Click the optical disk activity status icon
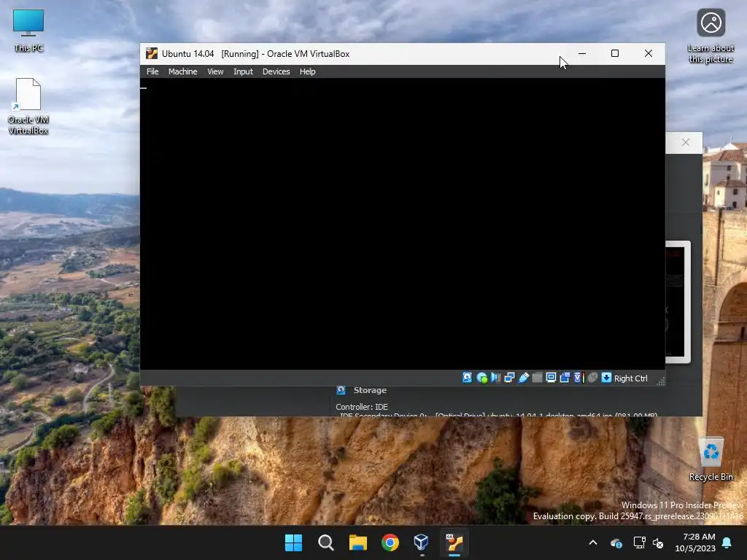747x560 pixels. point(481,378)
